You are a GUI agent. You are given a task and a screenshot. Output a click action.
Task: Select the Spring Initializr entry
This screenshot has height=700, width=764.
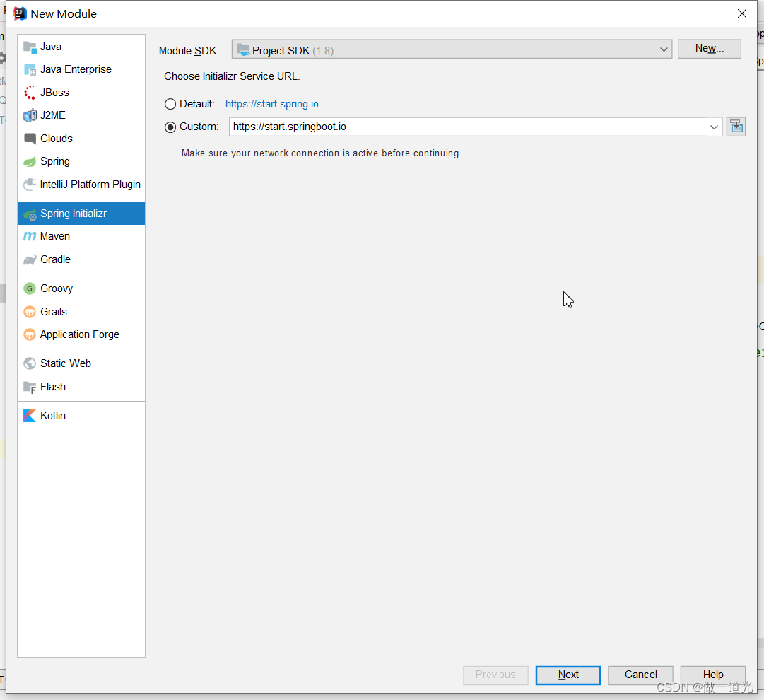pyautogui.click(x=74, y=213)
